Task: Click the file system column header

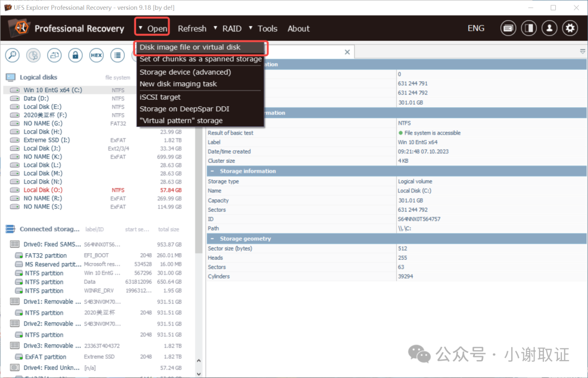Action: click(x=118, y=78)
